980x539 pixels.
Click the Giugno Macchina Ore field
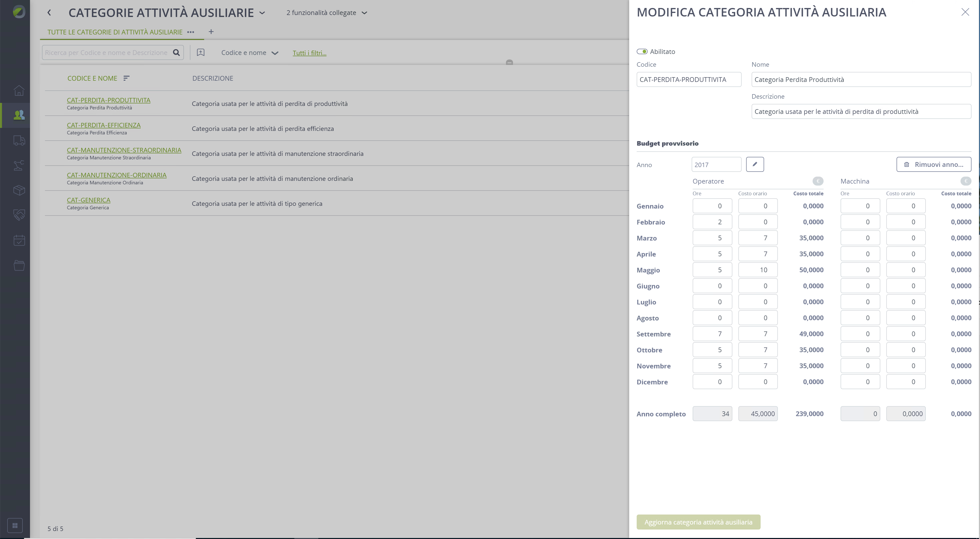[x=860, y=286]
